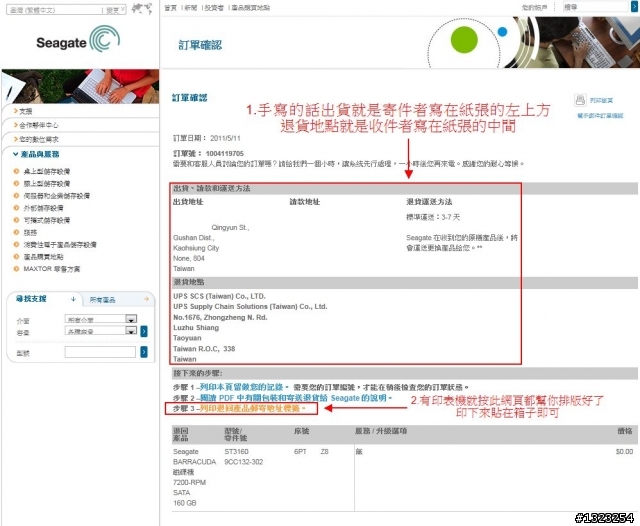Screen dimensions: 640x526
Task: Click step 1 列印本頁留做您的記錄 link
Action: click(x=244, y=387)
